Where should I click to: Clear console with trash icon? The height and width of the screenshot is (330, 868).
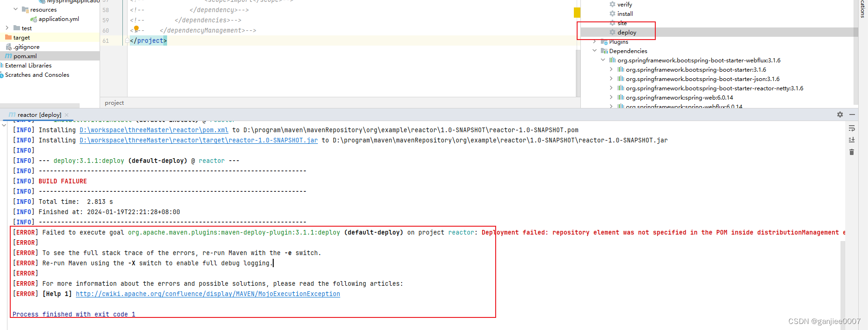(852, 152)
